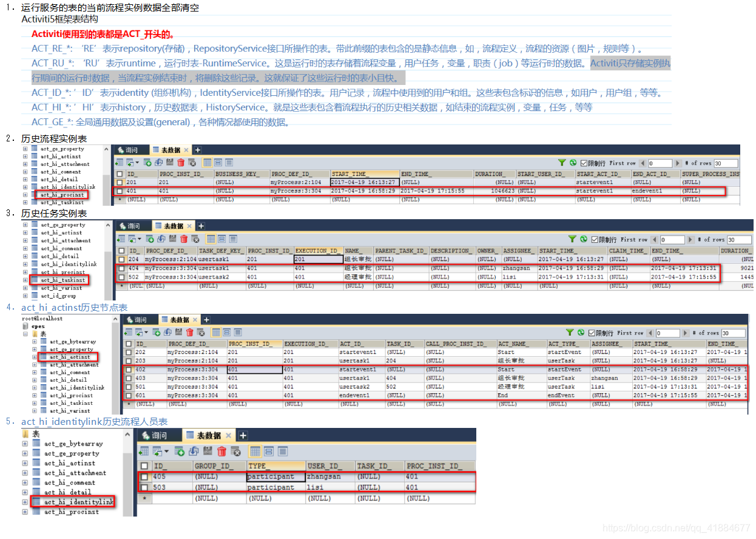
Task: Click the delete row trash icon in identitylink panel
Action: pos(221,451)
